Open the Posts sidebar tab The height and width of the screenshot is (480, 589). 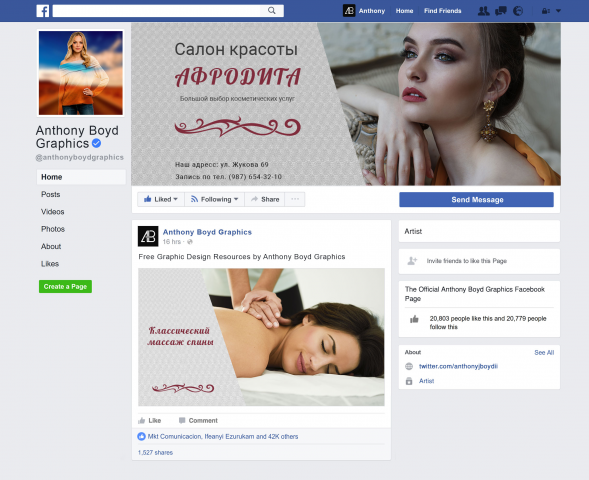click(51, 194)
